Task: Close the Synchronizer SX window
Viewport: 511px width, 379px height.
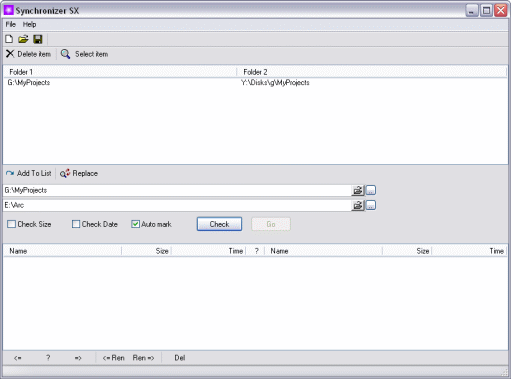Action: [501, 11]
